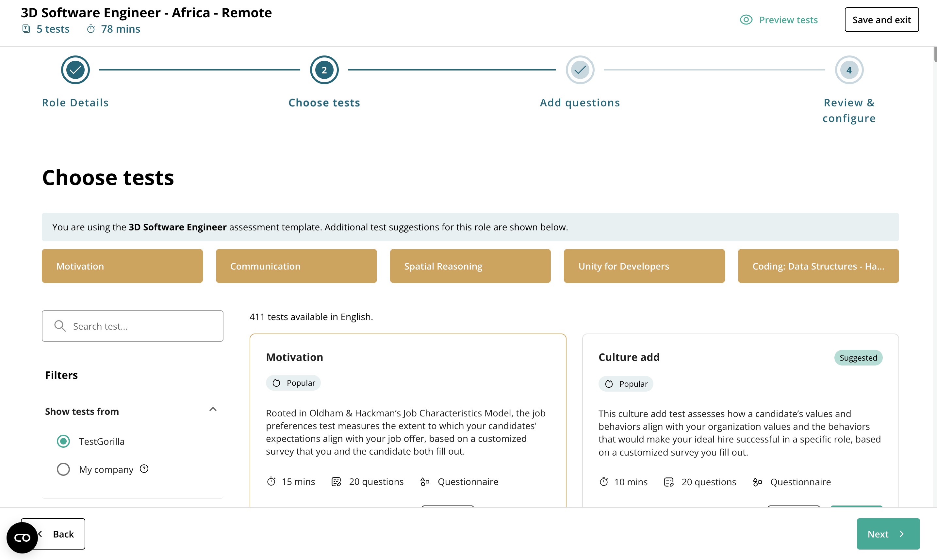The width and height of the screenshot is (937, 560).
Task: Click the clock icon next to 78 mins
Action: point(90,29)
